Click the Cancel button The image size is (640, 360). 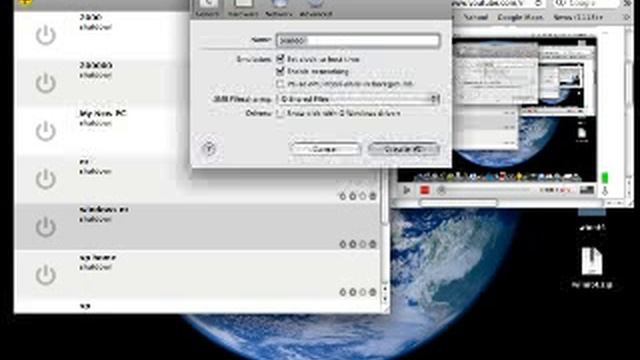325,149
